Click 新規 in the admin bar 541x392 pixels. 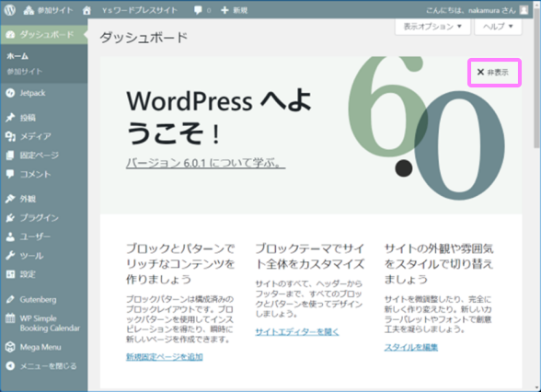pos(240,10)
